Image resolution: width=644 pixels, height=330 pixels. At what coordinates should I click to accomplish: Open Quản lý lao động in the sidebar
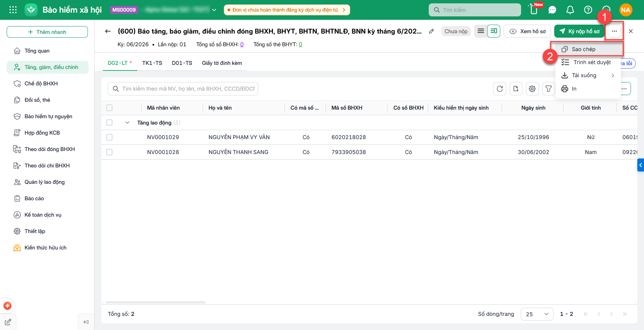click(x=48, y=182)
